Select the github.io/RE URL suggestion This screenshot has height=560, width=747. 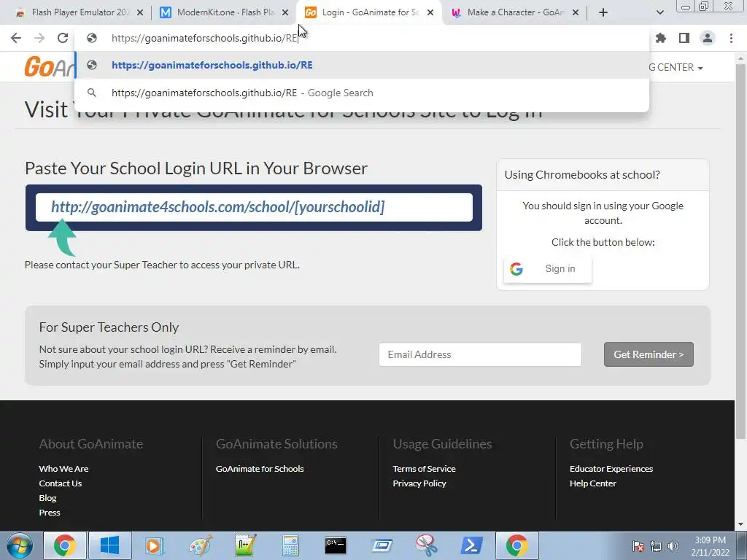tap(362, 65)
